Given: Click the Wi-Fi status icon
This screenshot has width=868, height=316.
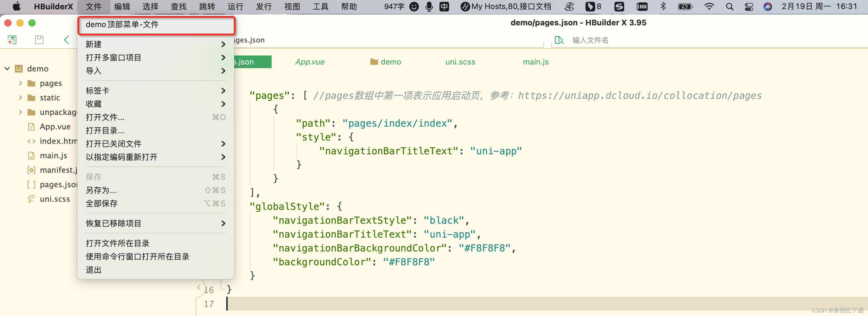Looking at the screenshot, I should (709, 6).
